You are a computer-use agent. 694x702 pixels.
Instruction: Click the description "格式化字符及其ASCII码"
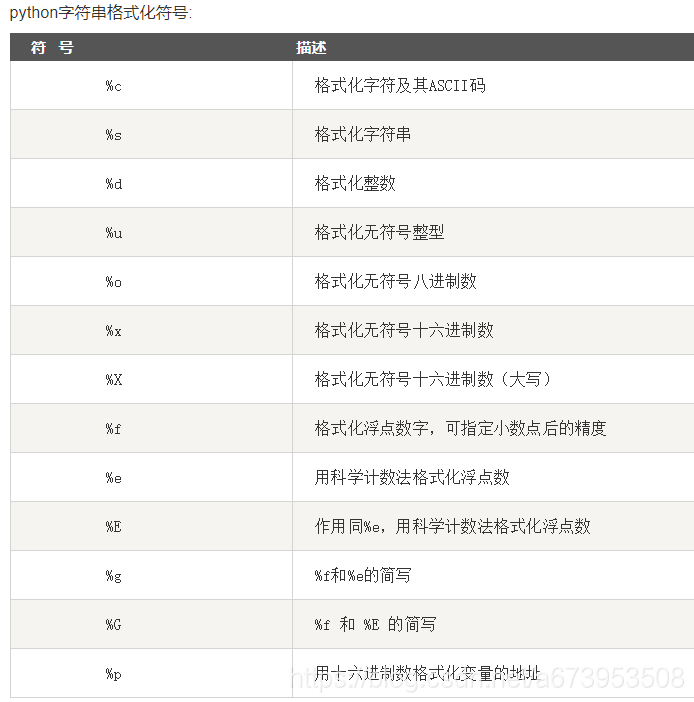click(x=400, y=85)
